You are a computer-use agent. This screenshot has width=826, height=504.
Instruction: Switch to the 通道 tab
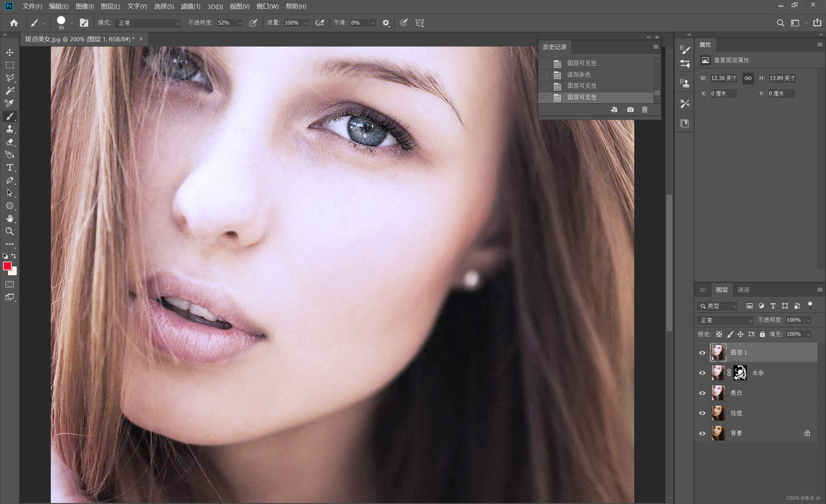743,290
